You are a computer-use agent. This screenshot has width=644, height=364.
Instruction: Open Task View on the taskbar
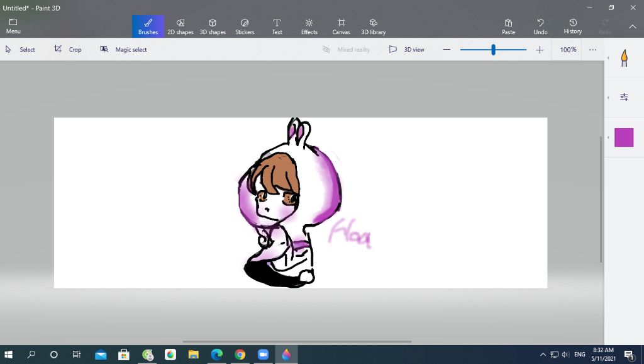tap(77, 354)
